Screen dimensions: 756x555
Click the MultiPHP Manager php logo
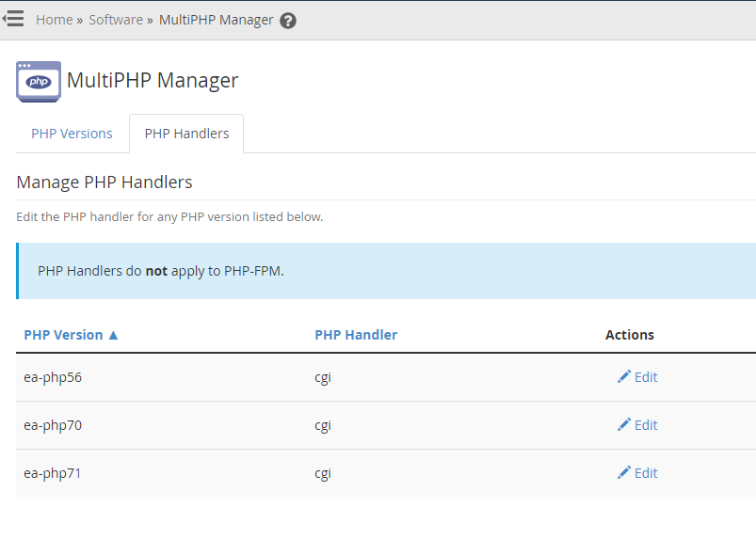tap(39, 82)
